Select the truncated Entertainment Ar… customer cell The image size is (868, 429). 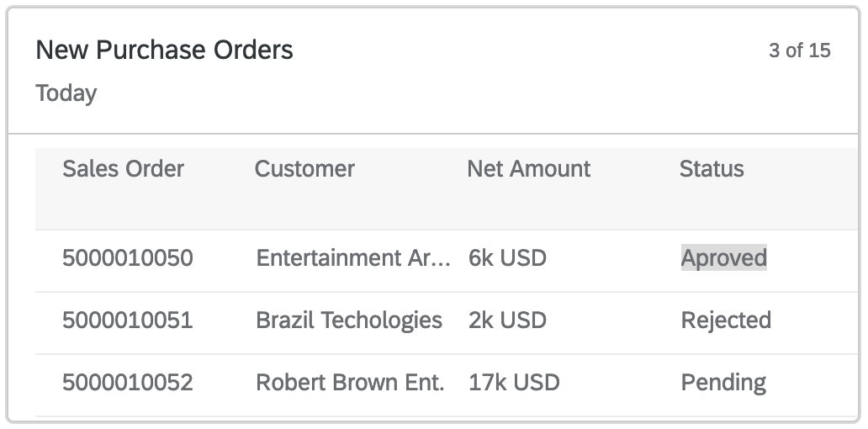(x=353, y=258)
